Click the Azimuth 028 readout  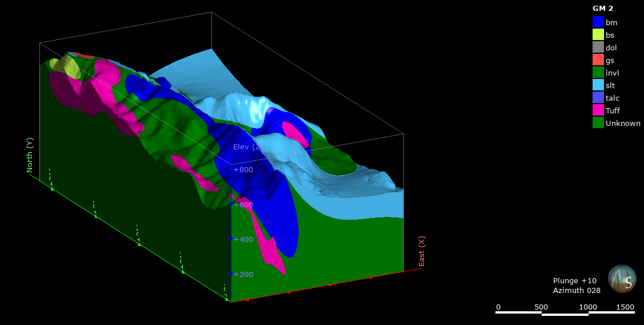(x=577, y=291)
